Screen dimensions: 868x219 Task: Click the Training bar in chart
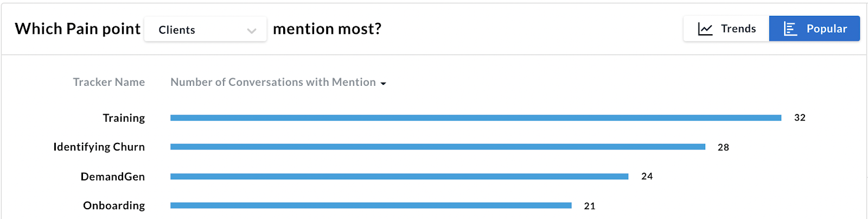pyautogui.click(x=475, y=118)
